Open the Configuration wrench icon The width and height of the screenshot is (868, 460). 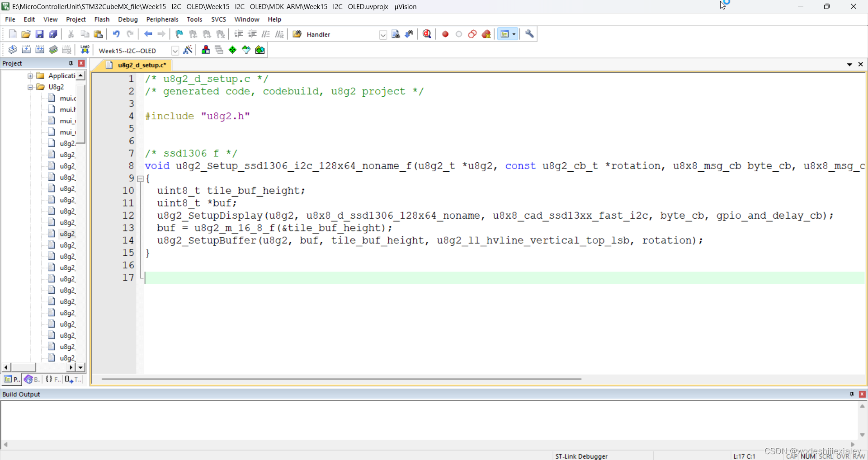(529, 34)
